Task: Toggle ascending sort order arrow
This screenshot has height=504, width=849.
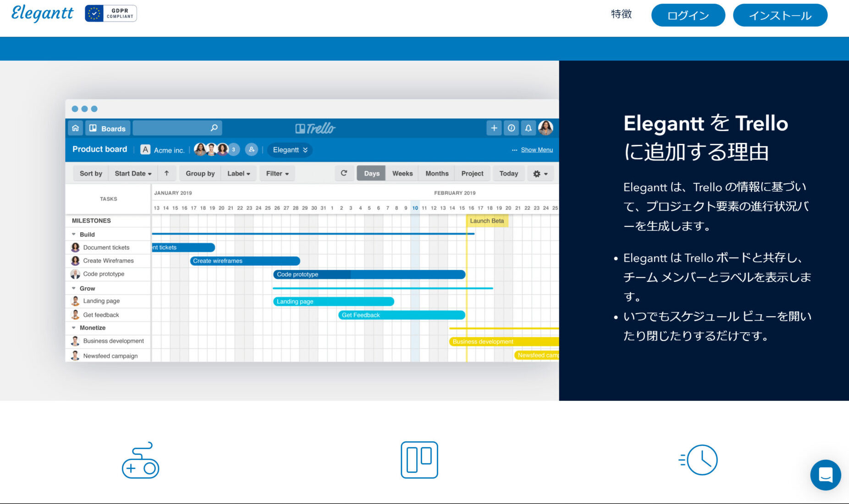Action: click(167, 173)
